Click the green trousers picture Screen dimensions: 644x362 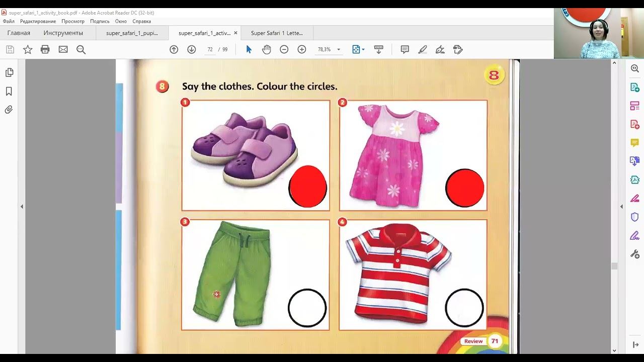click(x=233, y=274)
